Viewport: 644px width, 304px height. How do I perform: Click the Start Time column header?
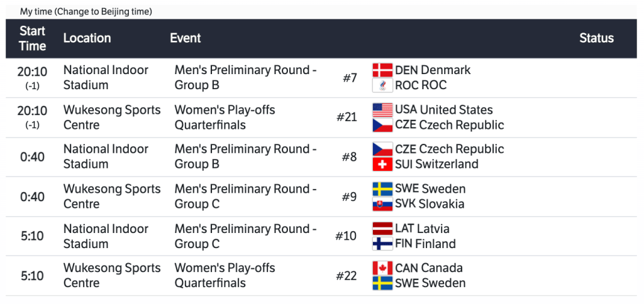click(32, 38)
